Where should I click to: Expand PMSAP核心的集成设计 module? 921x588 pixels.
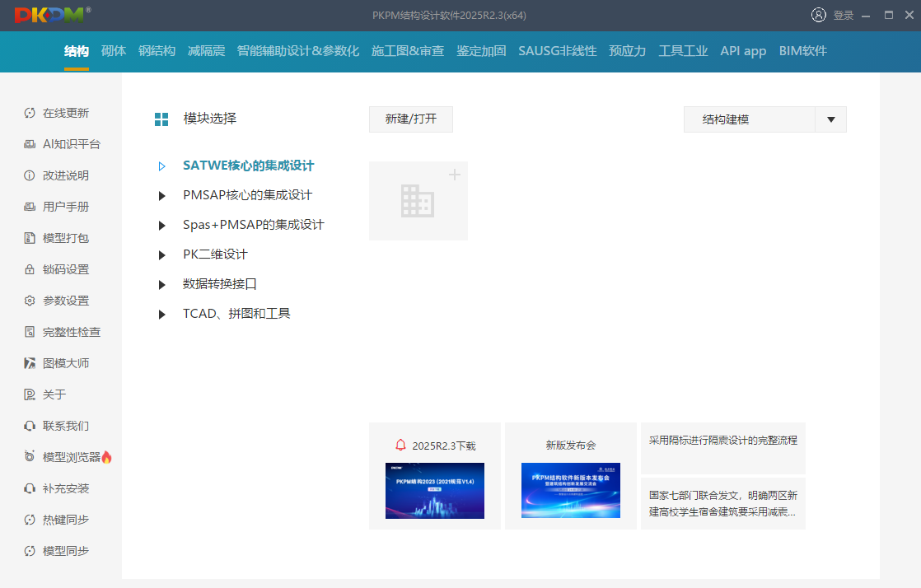[162, 196]
